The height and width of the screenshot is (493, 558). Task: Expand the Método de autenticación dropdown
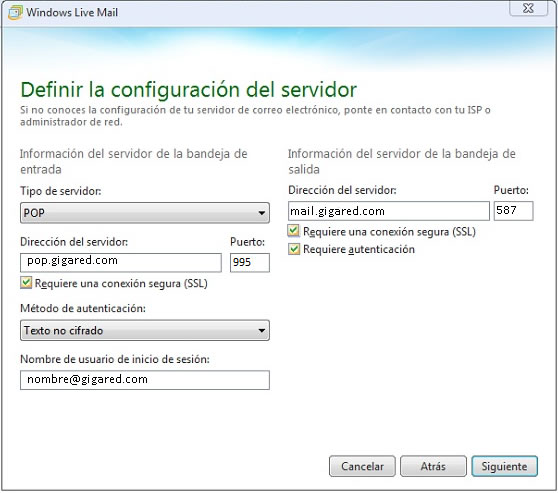point(145,330)
